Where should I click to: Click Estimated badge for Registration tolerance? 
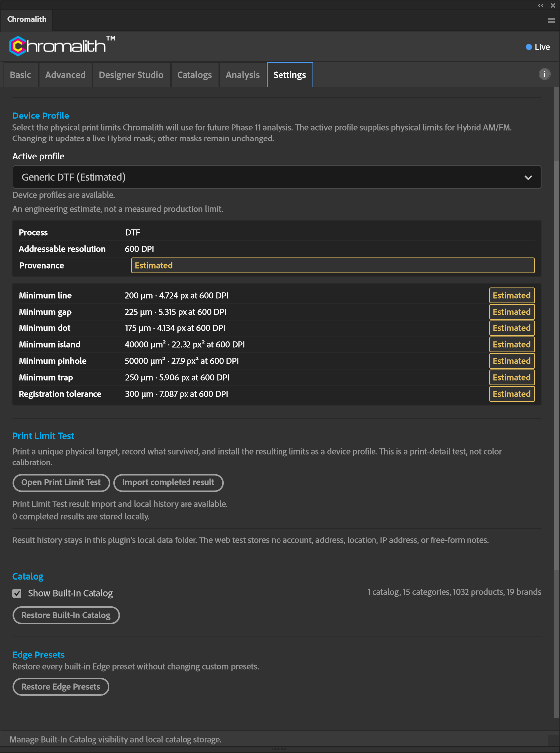click(x=512, y=394)
